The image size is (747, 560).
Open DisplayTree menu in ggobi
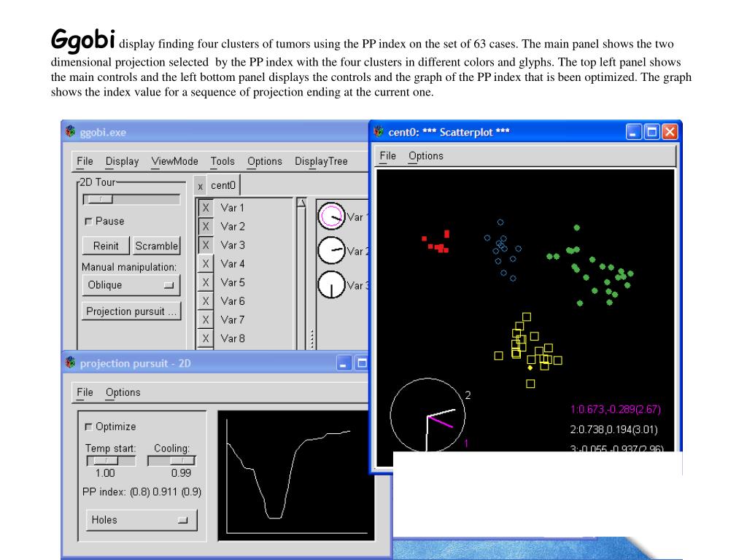(321, 161)
